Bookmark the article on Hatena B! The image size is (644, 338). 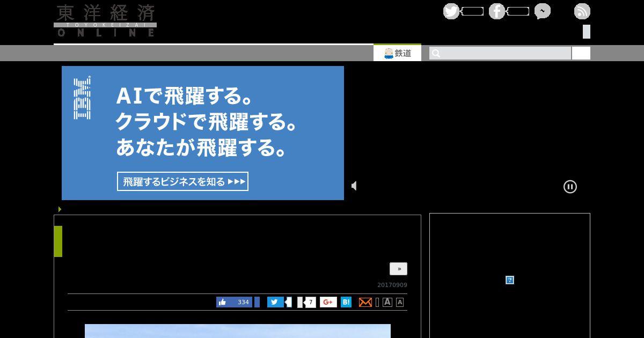(346, 302)
